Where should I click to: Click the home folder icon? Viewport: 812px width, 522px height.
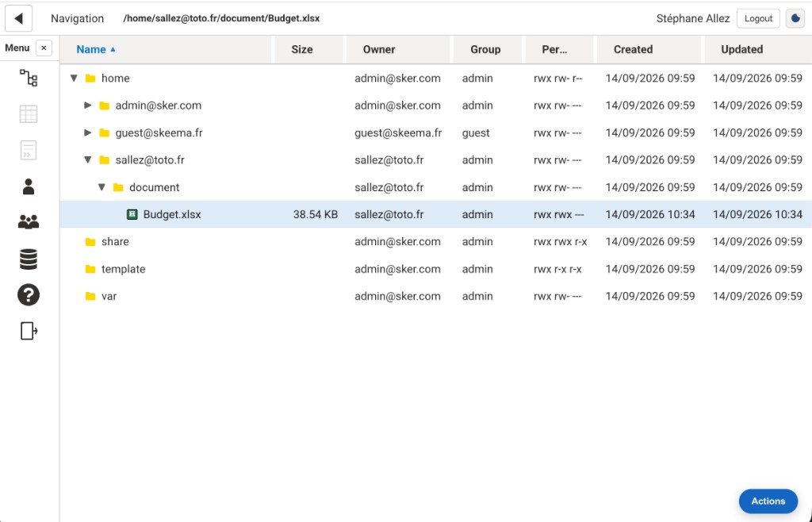[90, 79]
